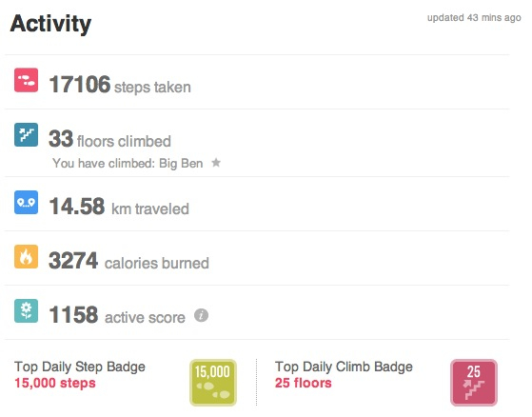Click the red '15,000 steps' text
The image size is (532, 417).
pyautogui.click(x=55, y=383)
